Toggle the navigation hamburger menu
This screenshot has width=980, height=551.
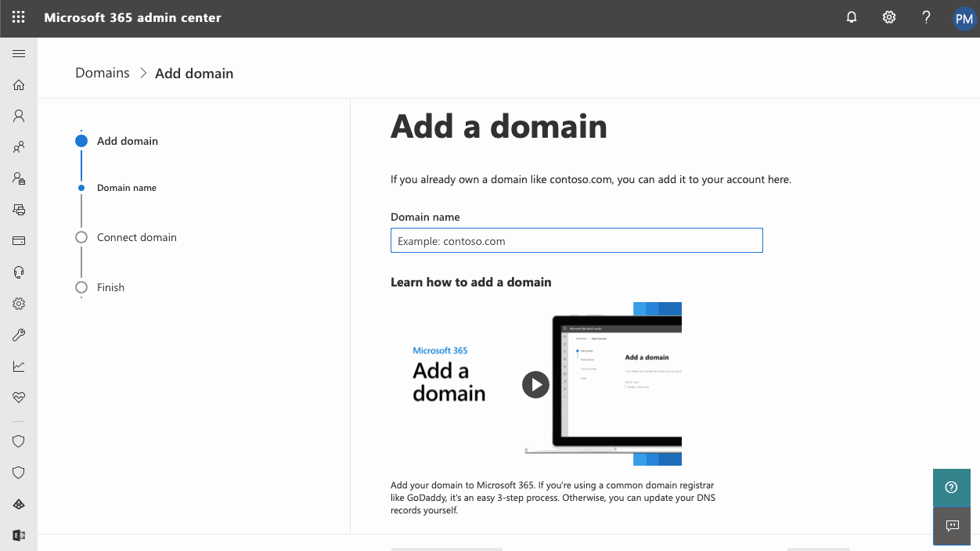click(x=19, y=53)
